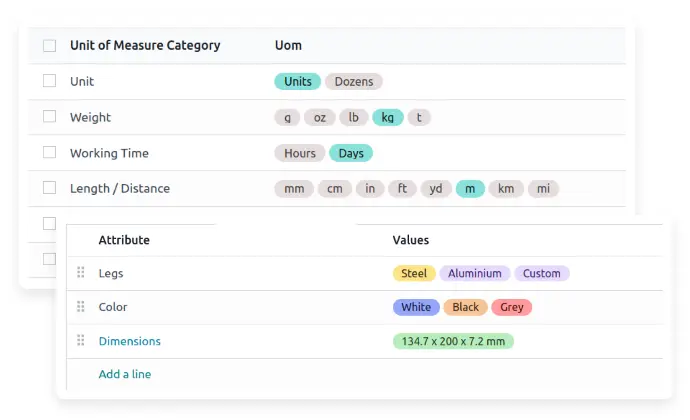
Task: Pick the Hours working time tag
Action: click(x=299, y=153)
